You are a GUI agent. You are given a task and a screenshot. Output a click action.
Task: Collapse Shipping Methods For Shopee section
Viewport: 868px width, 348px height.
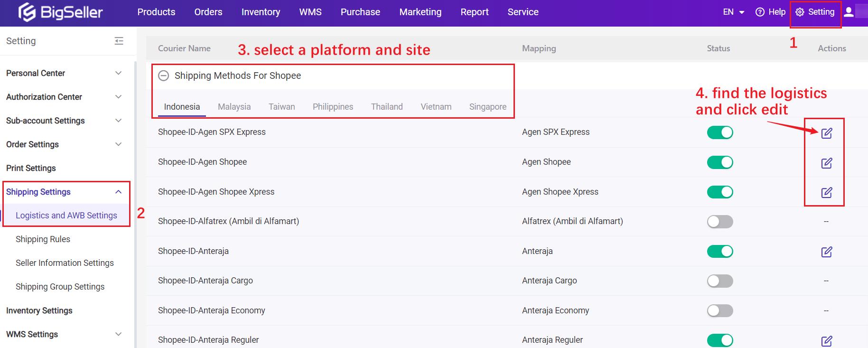(163, 75)
